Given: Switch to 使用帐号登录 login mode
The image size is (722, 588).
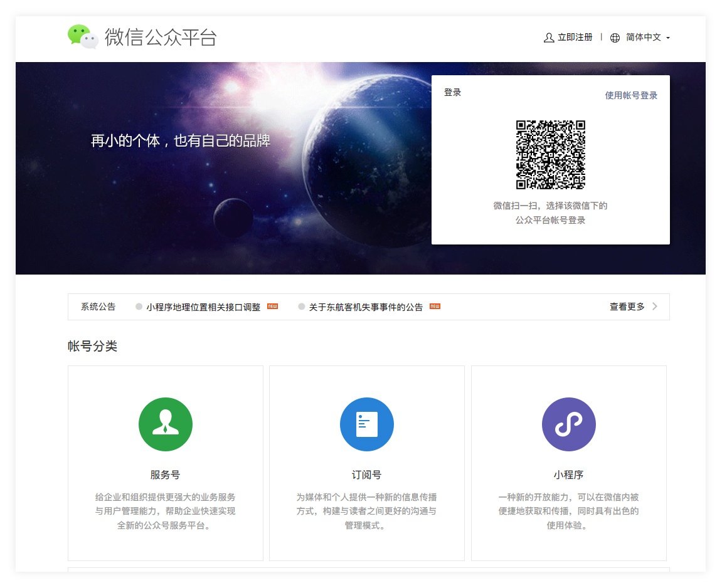Looking at the screenshot, I should tap(631, 95).
